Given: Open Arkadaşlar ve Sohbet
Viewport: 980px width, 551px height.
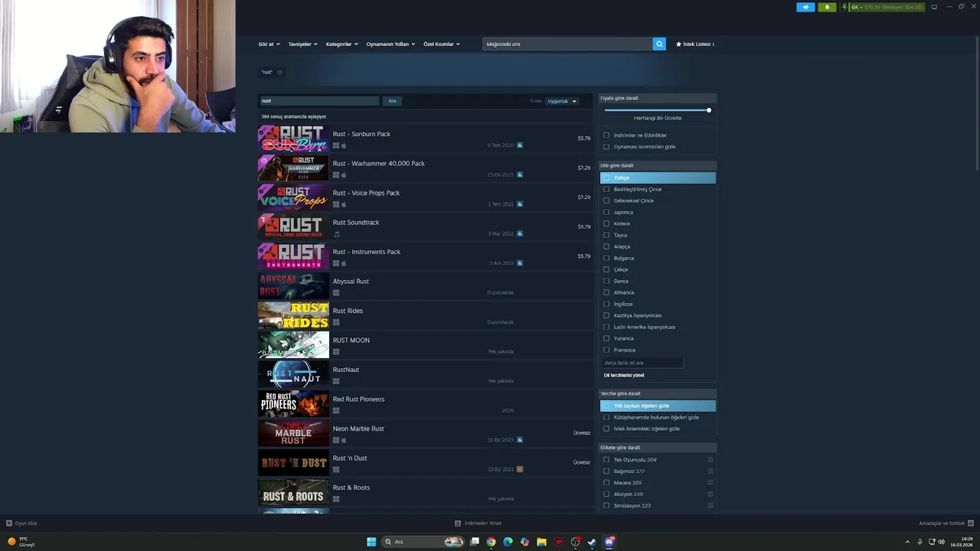Looking at the screenshot, I should [946, 523].
